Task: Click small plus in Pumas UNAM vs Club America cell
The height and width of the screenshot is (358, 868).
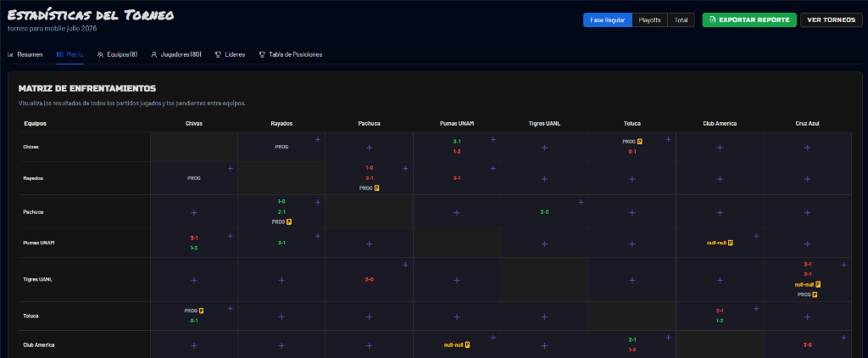Action: (x=756, y=236)
